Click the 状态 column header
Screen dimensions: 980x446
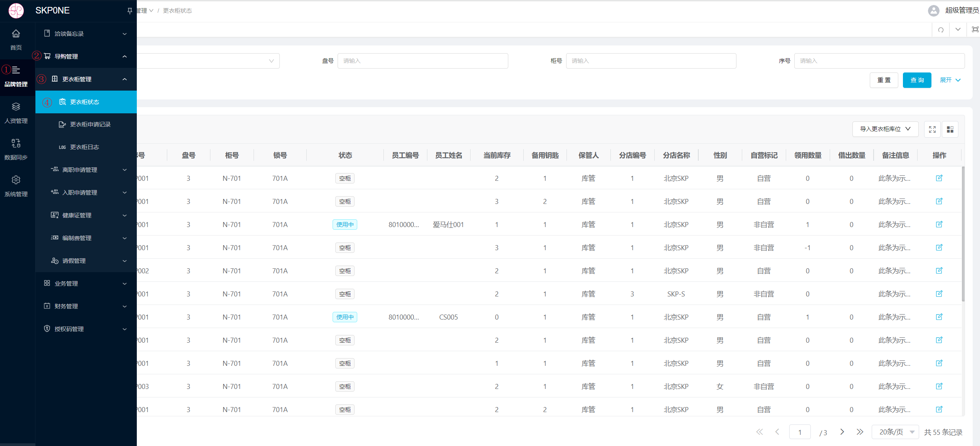pos(345,155)
